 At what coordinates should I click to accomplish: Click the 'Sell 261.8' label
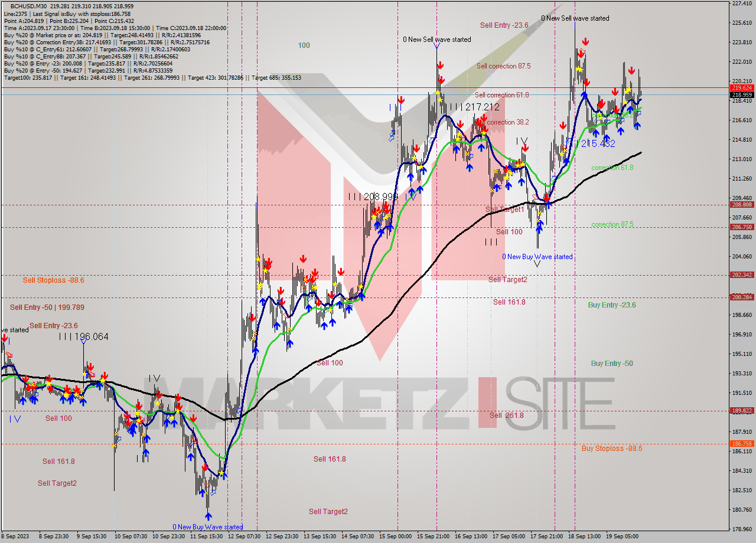[506, 416]
